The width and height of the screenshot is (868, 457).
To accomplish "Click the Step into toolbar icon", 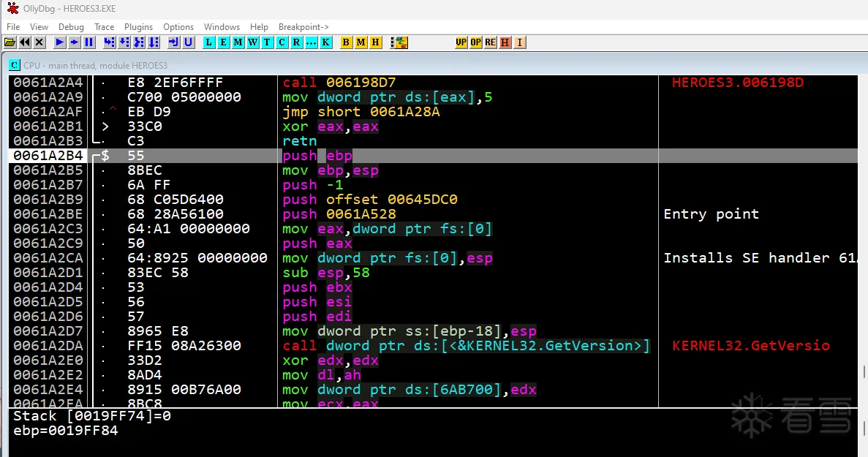I will 109,42.
